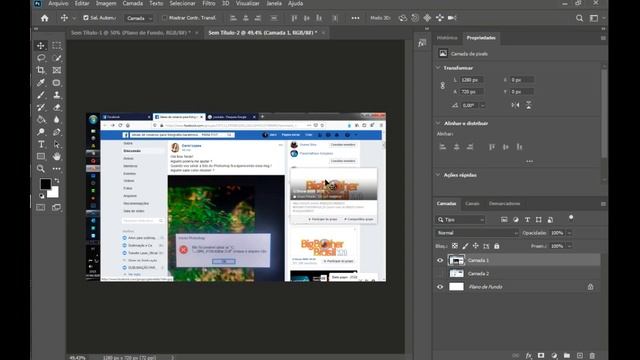Open the Edit Toolbar three-dots button
The image size is (640, 360).
(x=57, y=169)
